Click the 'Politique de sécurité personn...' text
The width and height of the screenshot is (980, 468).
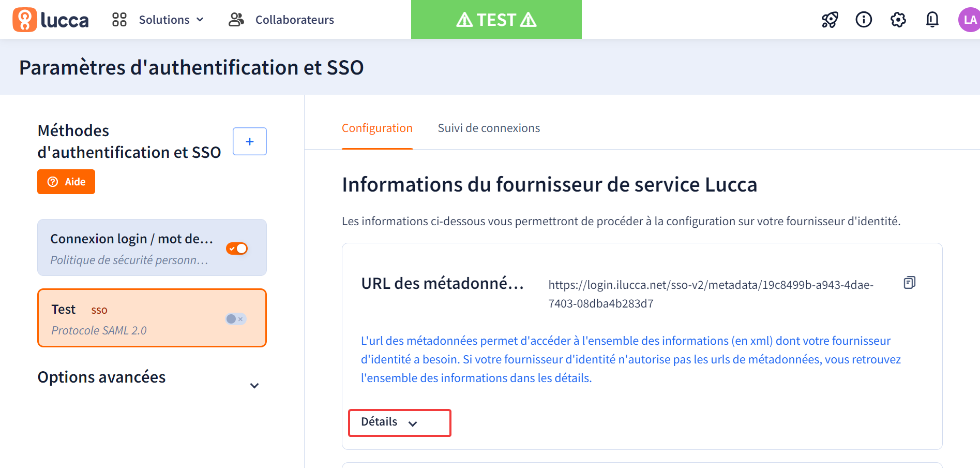tap(129, 260)
